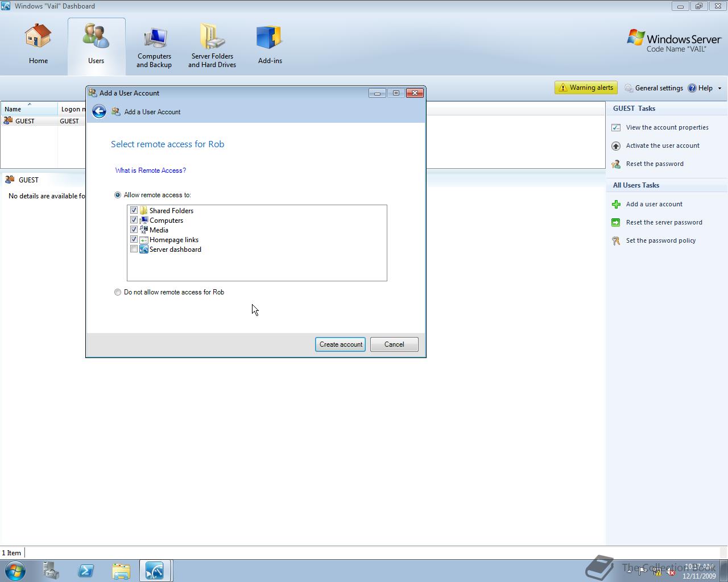The width and height of the screenshot is (728, 582).
Task: Click the Activate user account icon
Action: coord(616,145)
